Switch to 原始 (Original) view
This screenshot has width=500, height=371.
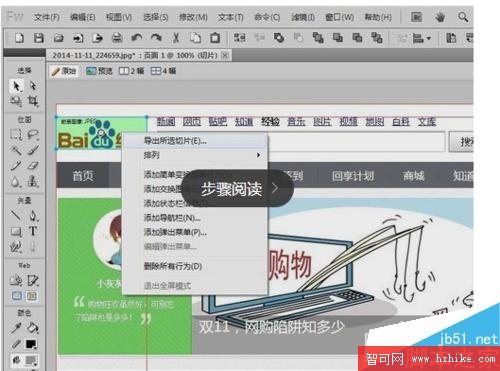64,71
